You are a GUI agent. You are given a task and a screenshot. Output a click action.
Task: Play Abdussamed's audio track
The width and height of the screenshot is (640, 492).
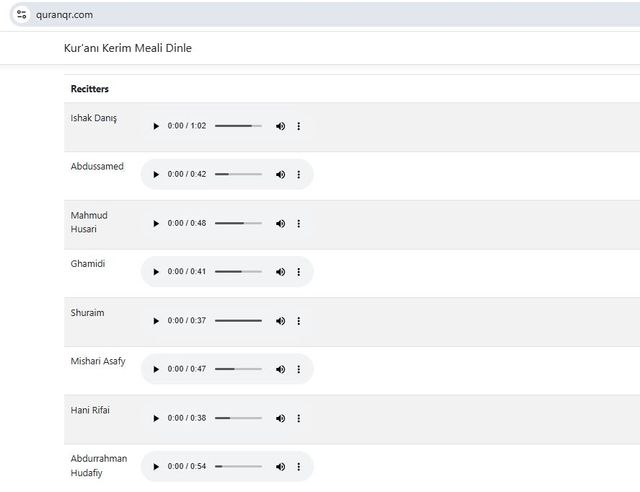(156, 174)
